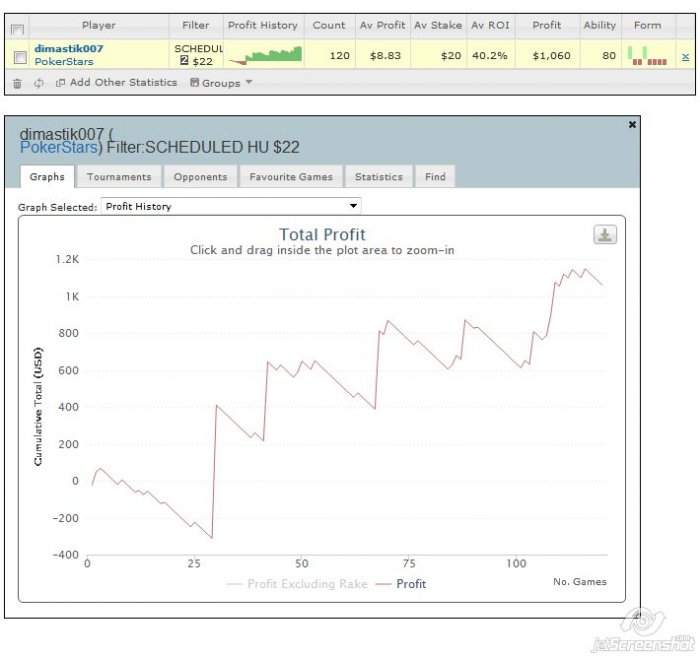Switch to the Favourite Games tab

coord(291,177)
